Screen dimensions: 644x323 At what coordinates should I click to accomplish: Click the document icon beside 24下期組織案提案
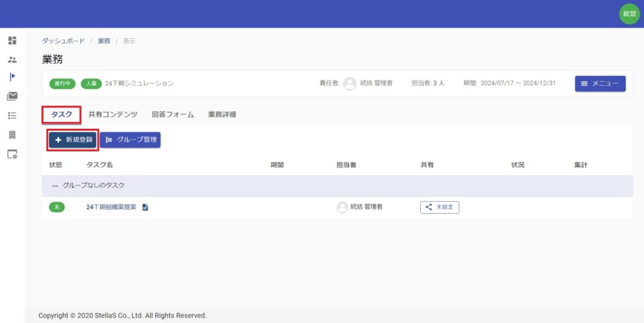click(x=145, y=207)
